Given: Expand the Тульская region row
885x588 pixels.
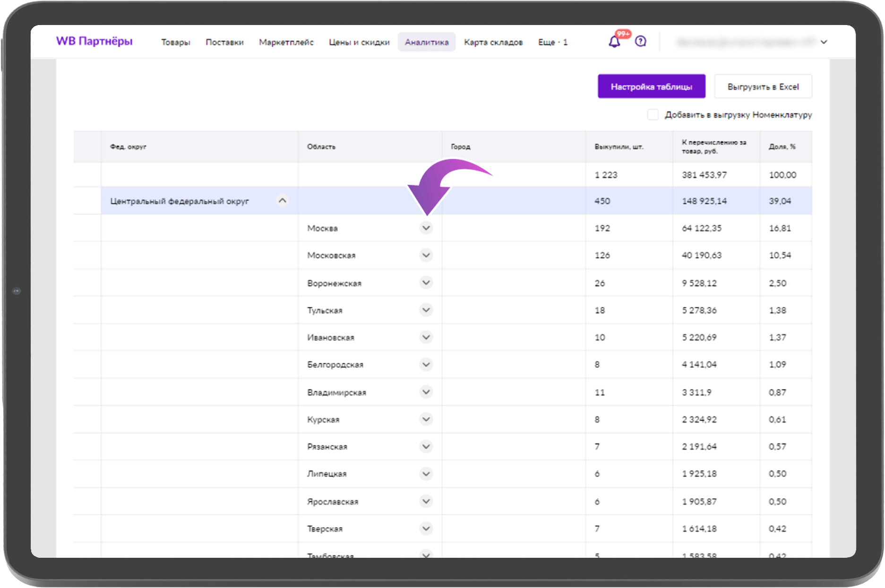Looking at the screenshot, I should tap(426, 310).
